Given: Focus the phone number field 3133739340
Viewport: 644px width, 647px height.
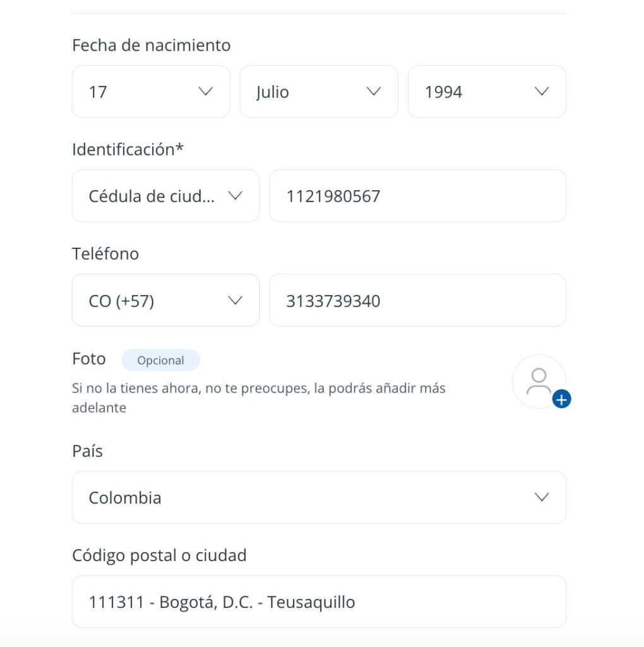Looking at the screenshot, I should [417, 301].
